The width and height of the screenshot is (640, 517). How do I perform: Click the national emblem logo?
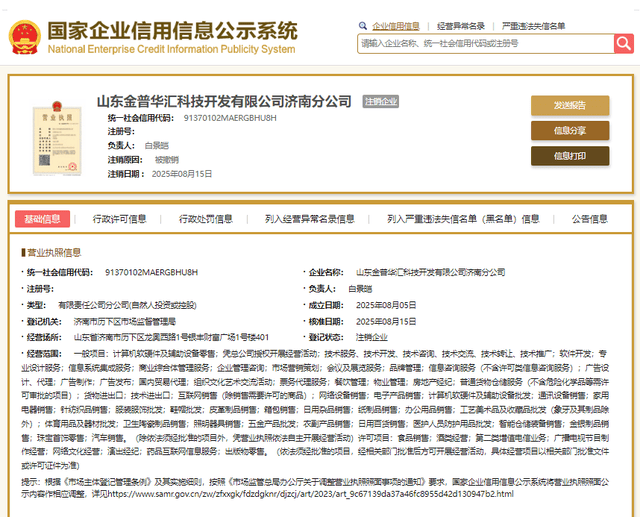point(24,38)
